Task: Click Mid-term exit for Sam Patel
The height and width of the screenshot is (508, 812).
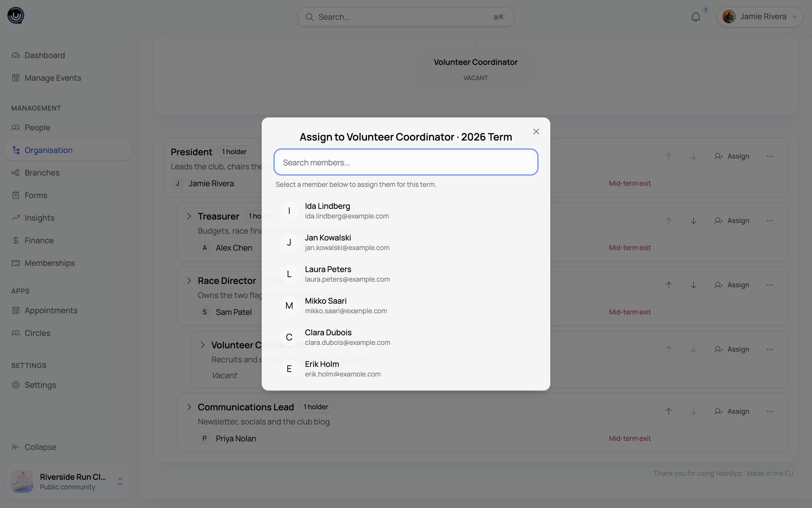Action: (630, 312)
